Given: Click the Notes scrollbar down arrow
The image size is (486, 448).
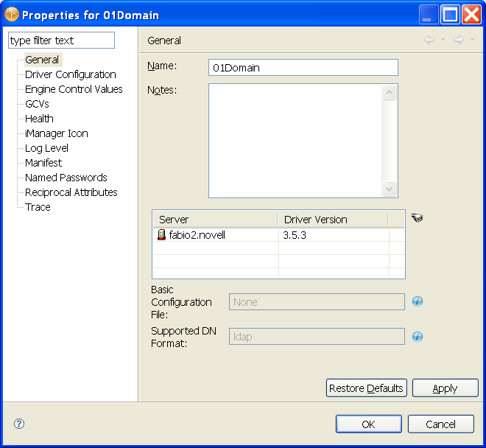Looking at the screenshot, I should coord(390,189).
